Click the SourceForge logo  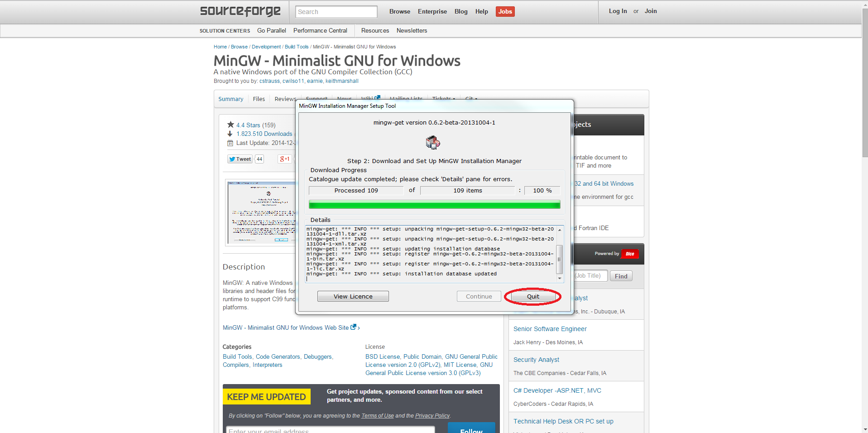point(240,11)
